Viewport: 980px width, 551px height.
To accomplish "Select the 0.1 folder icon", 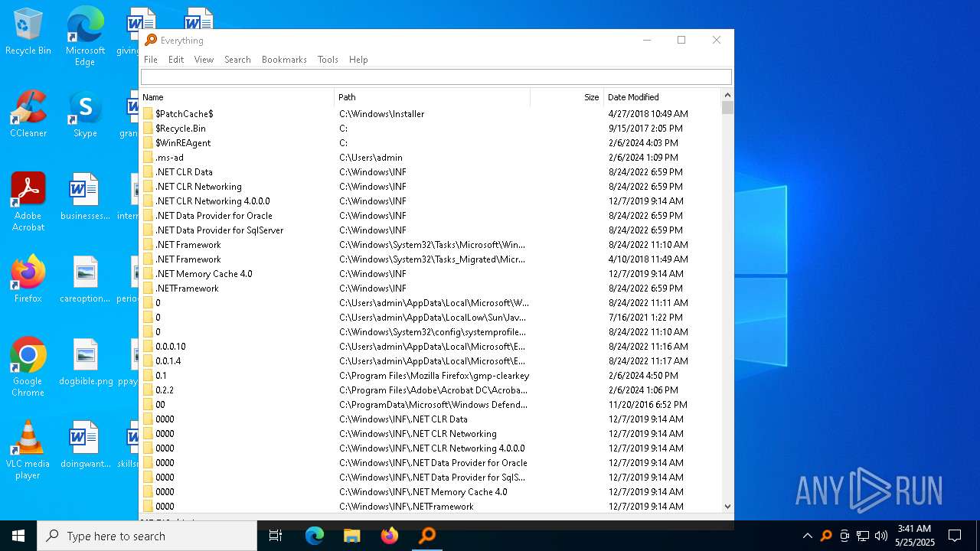I will pyautogui.click(x=148, y=376).
